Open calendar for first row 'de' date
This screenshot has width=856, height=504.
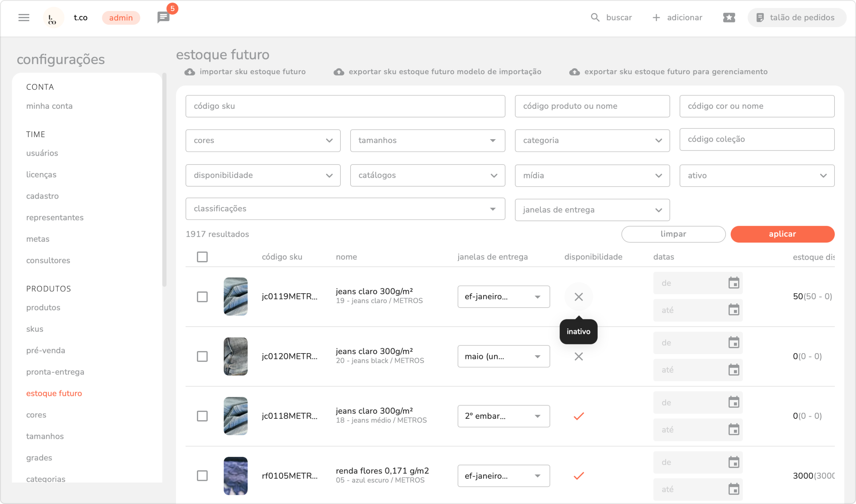coord(734,283)
